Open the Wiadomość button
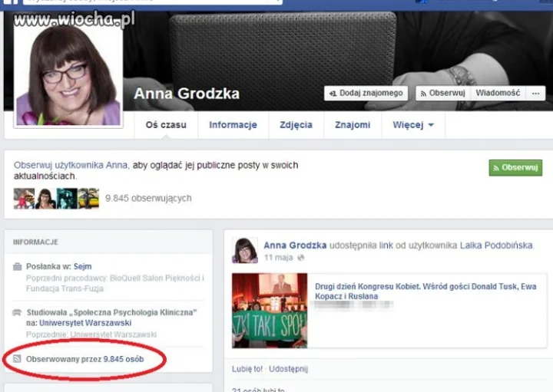Image resolution: width=553 pixels, height=392 pixels. pos(498,94)
